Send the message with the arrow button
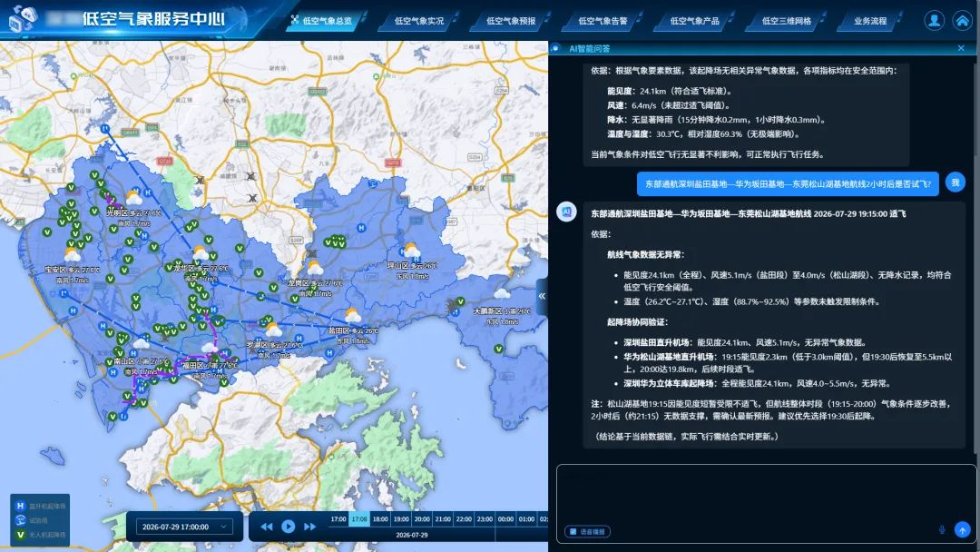Viewport: 980px width, 552px height. (963, 529)
